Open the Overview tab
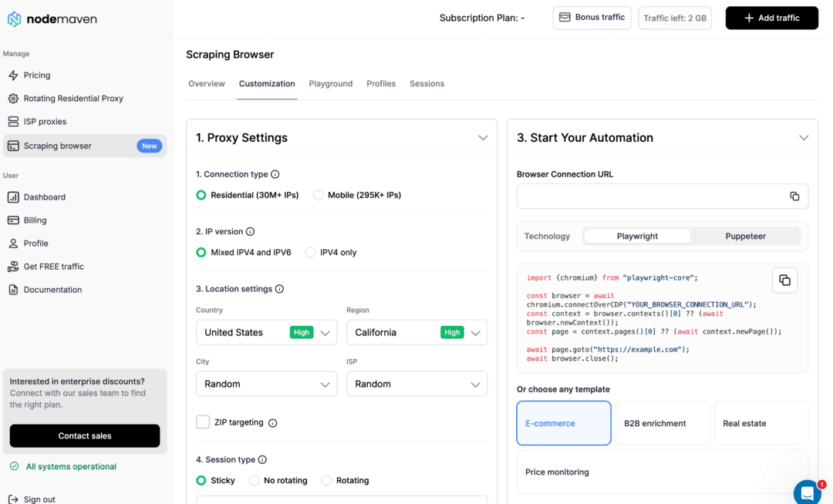The width and height of the screenshot is (833, 504). [207, 84]
